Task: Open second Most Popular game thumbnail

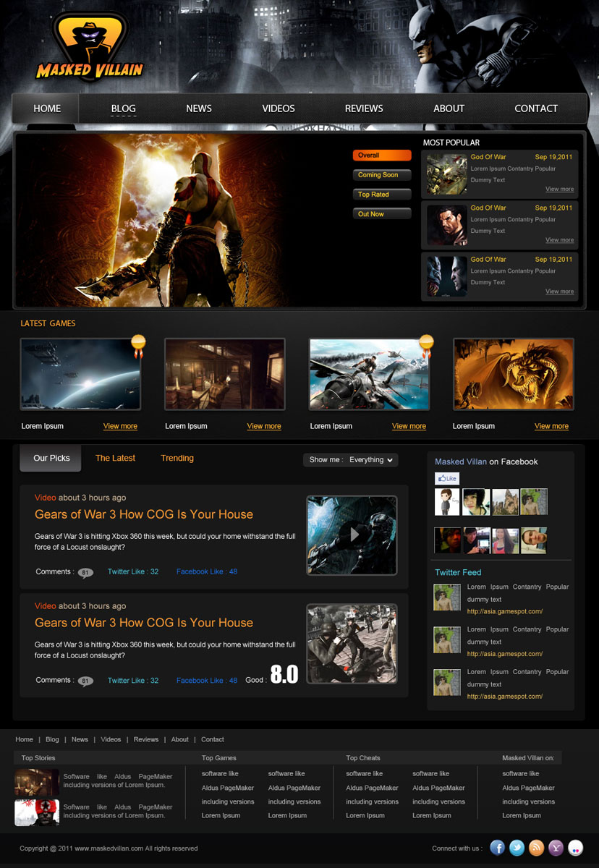Action: click(x=446, y=225)
